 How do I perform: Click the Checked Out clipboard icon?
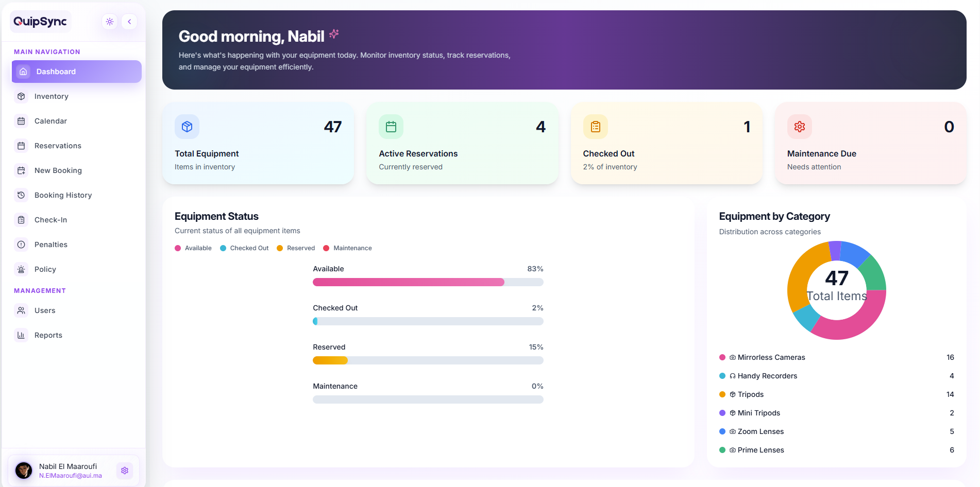(x=595, y=127)
